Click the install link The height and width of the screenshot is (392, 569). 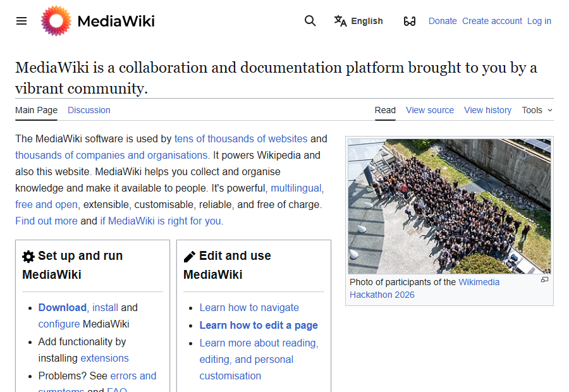click(x=105, y=307)
